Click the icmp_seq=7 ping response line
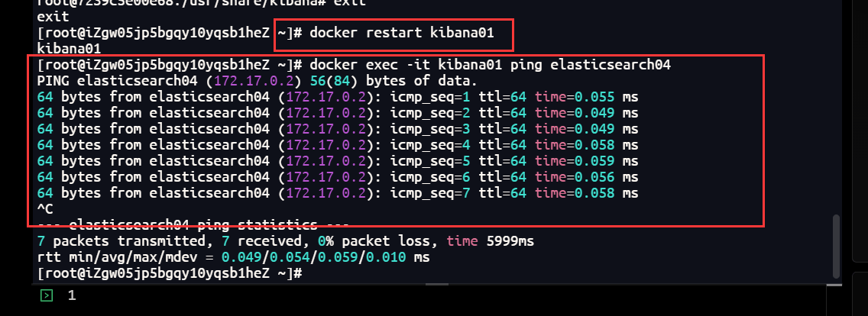This screenshot has height=316, width=868. 338,194
